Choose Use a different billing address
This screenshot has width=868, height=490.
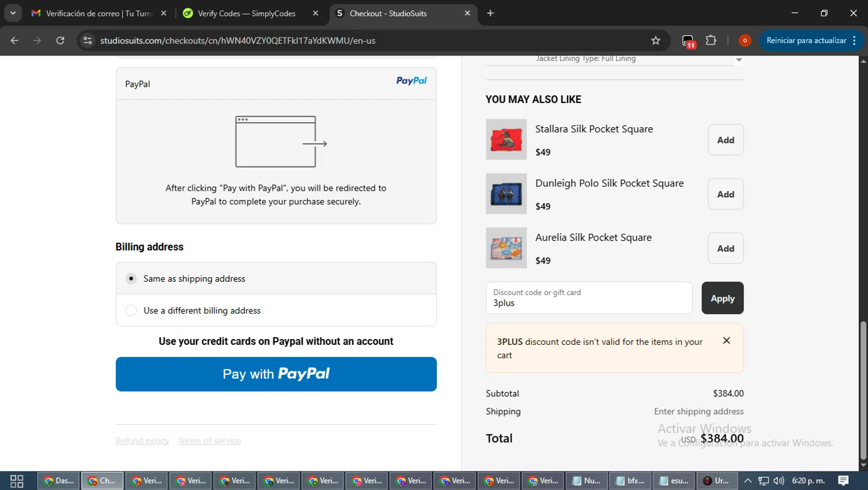coord(131,311)
